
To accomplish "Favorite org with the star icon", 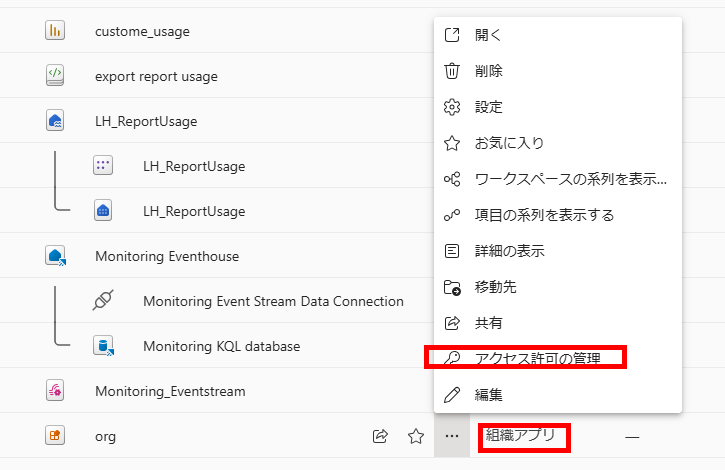I will [x=416, y=436].
